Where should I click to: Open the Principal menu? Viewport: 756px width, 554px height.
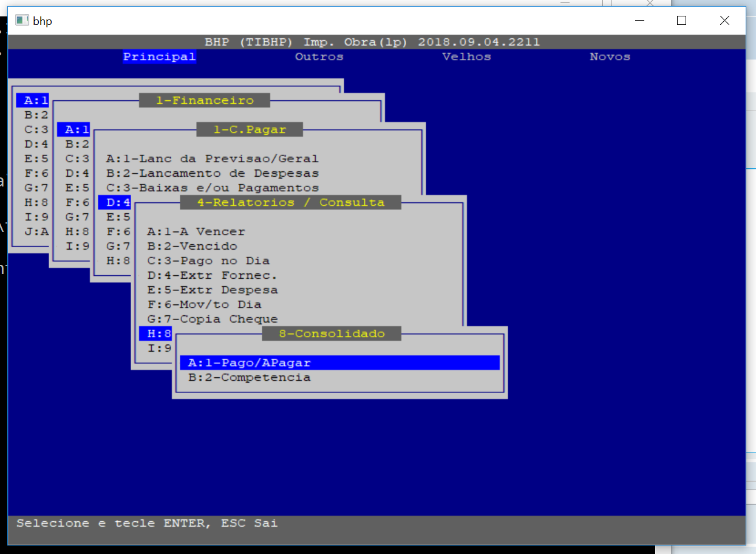(159, 56)
